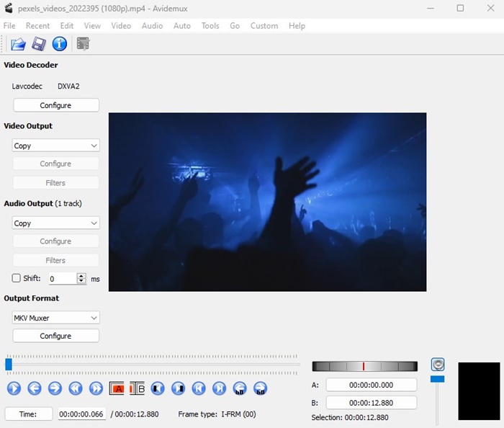Go to last frame icon

220,388
